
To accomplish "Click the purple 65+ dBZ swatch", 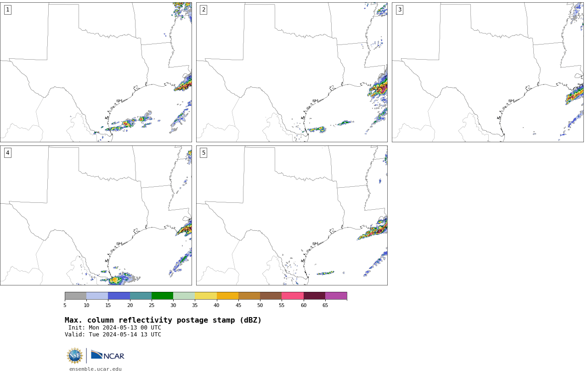I will click(336, 296).
